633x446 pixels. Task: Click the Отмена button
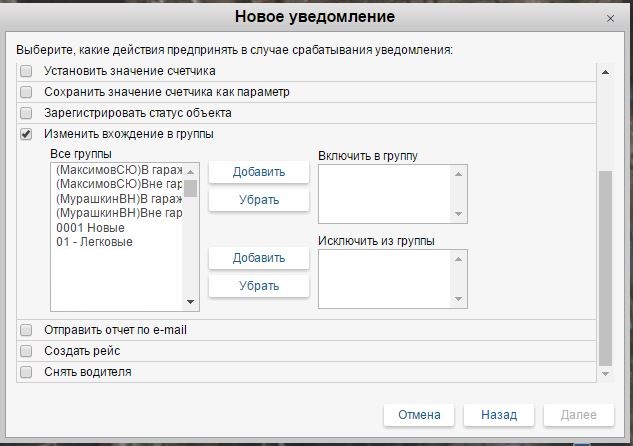tap(419, 414)
